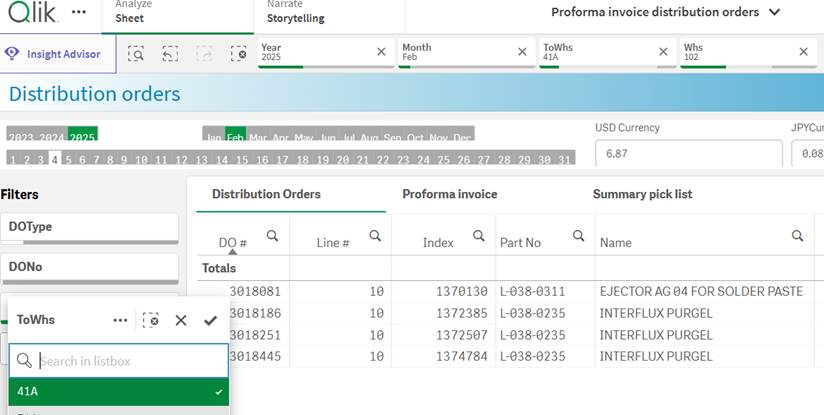Screen dimensions: 824x415
Task: Open the DOType filter pane
Action: (x=89, y=227)
